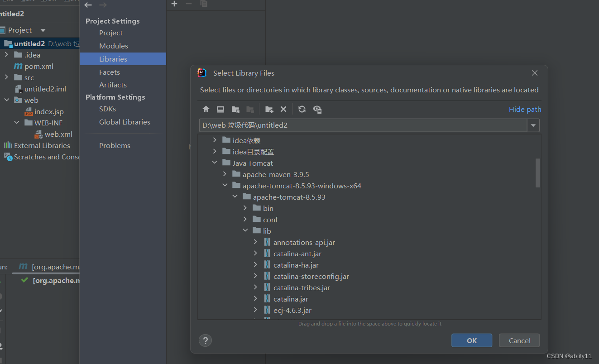Expand the .idea folder in project tree
The height and width of the screenshot is (364, 599).
6,55
